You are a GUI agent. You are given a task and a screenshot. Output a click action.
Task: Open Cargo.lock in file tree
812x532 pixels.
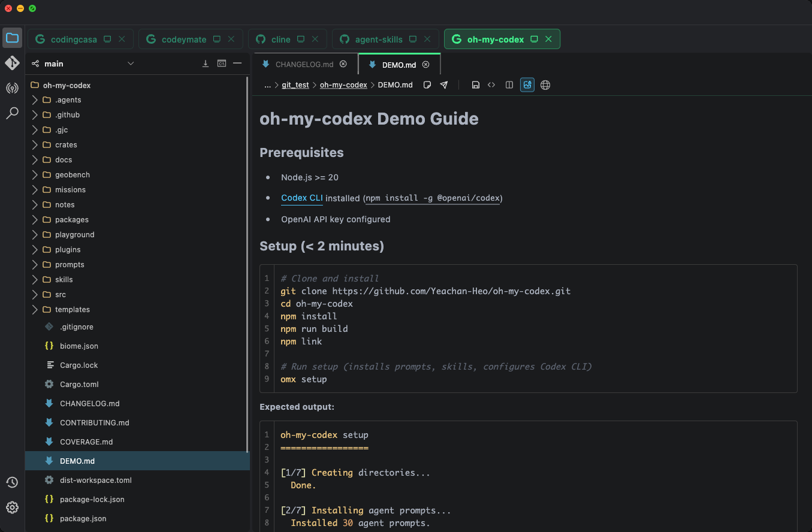click(137, 365)
